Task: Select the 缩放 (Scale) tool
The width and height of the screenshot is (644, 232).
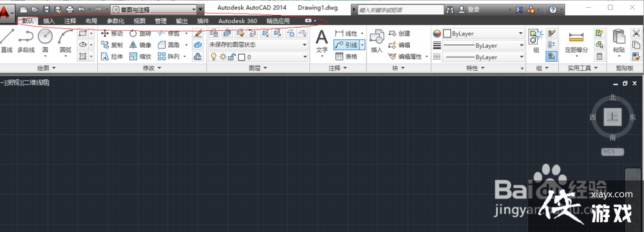Action: point(140,57)
